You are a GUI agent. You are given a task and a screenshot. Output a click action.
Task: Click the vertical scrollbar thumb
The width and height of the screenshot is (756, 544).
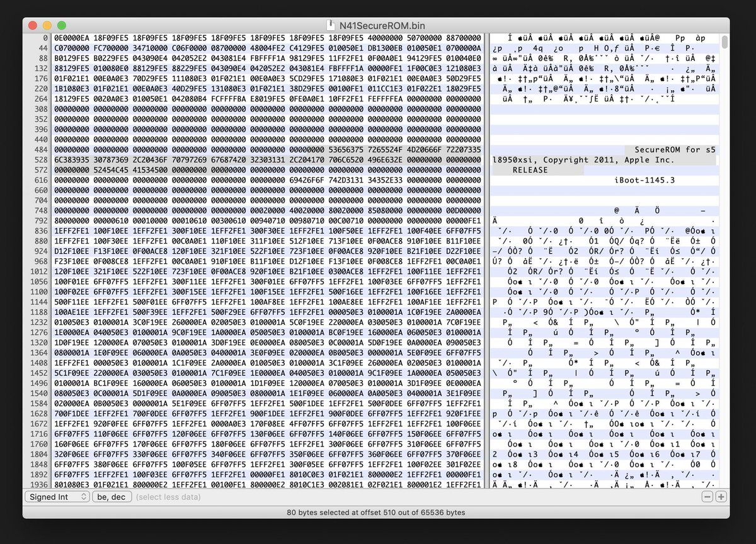(x=725, y=42)
